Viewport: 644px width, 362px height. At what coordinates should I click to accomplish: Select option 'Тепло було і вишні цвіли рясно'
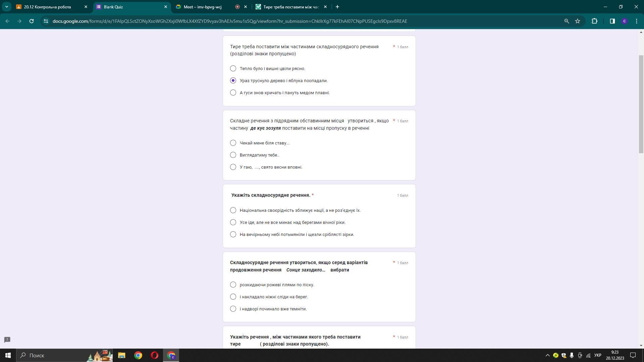point(233,68)
